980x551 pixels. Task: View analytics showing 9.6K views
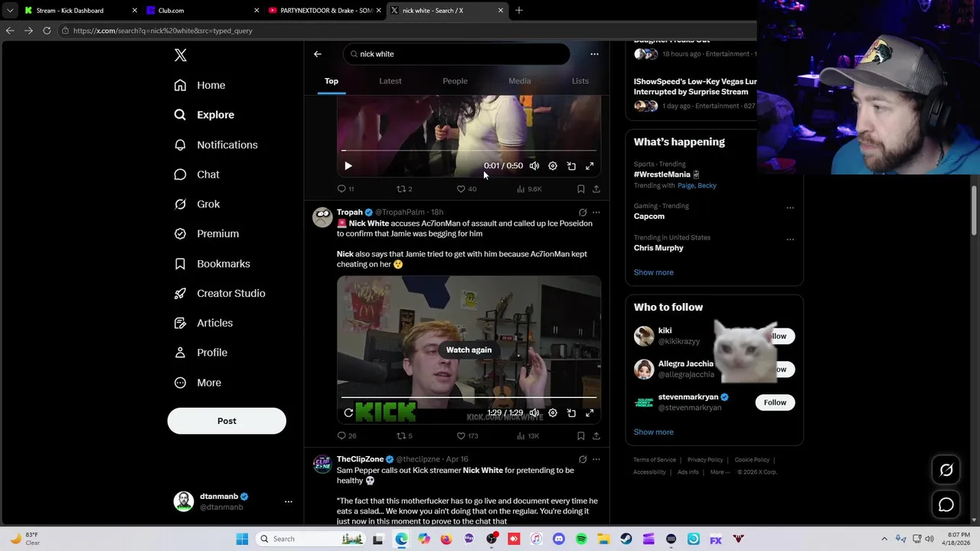(529, 189)
